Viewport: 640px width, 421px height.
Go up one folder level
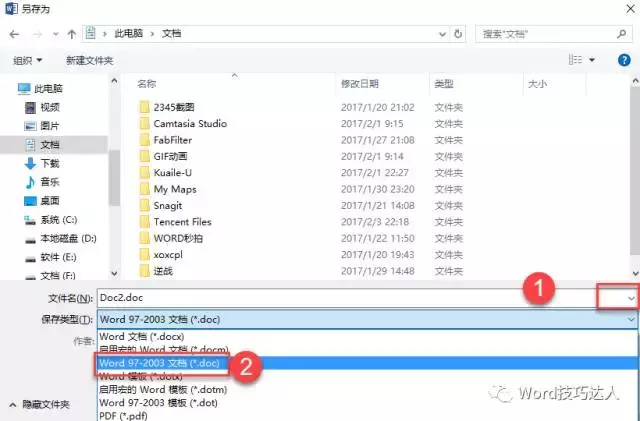coord(72,34)
